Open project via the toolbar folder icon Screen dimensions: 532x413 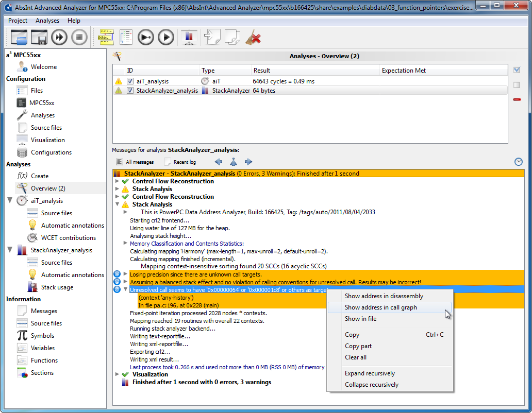click(19, 37)
